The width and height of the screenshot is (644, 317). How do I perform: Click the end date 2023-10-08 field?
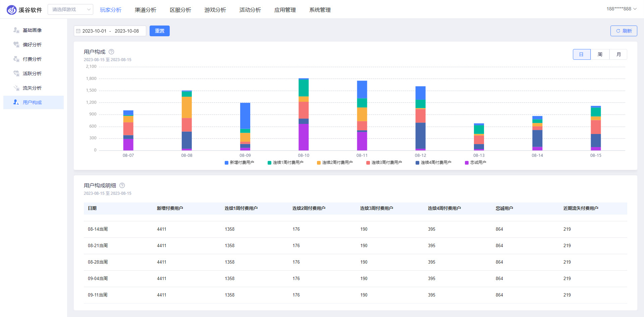[127, 31]
